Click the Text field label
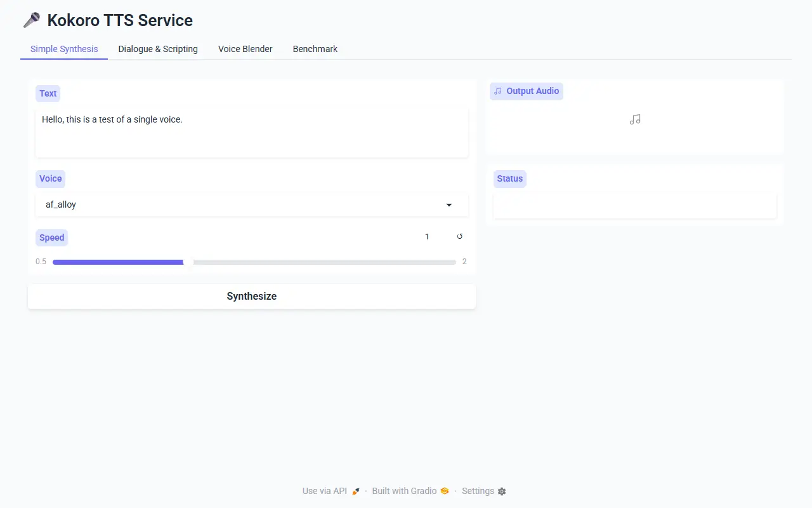The height and width of the screenshot is (508, 812). [48, 93]
